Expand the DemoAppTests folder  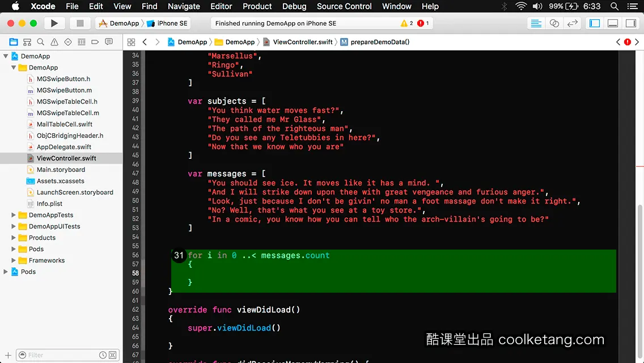coord(14,215)
